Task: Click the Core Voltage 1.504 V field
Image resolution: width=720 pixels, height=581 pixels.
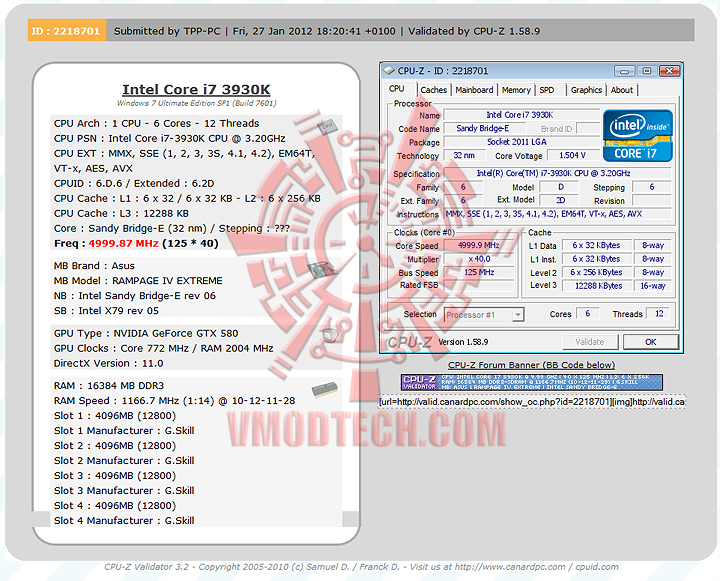Action: 572,155
